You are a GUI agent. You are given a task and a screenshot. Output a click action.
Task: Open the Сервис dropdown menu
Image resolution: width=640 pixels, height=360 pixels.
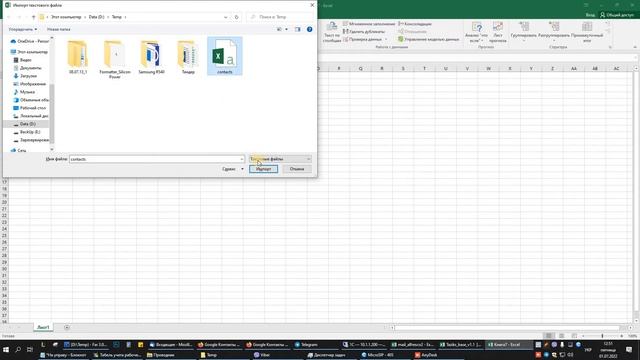233,169
